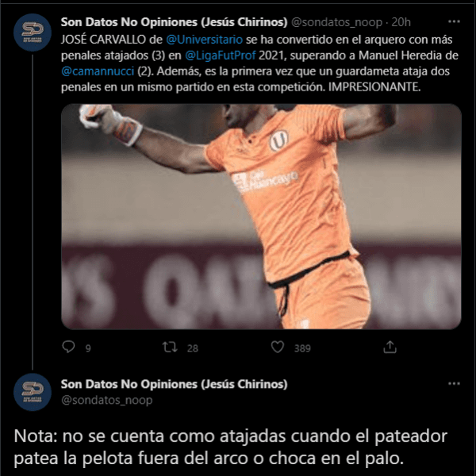Click the @sondatos_noop handle under the second tweet

pos(107,400)
